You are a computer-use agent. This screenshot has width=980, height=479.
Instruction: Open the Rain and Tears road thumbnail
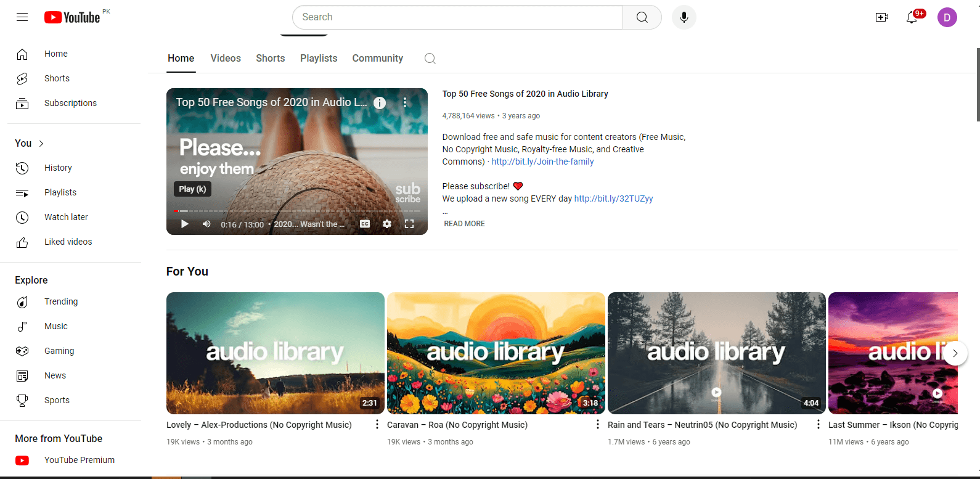717,353
